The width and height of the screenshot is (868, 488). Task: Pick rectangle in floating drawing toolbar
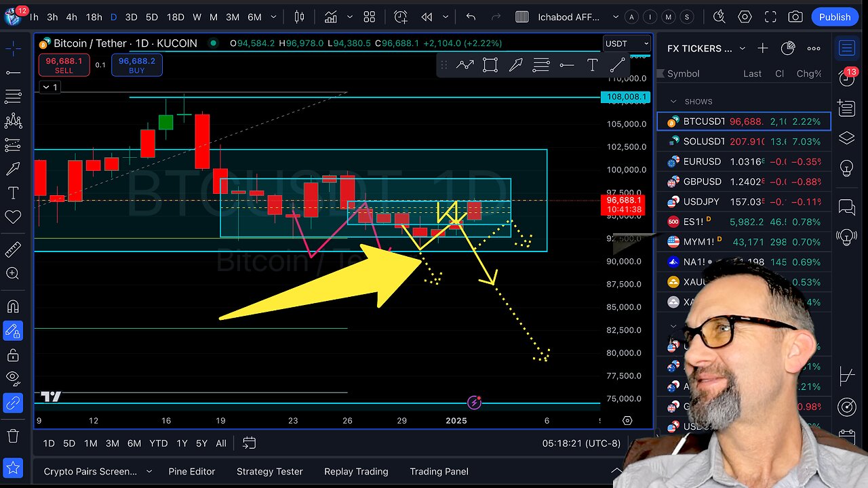click(x=490, y=65)
